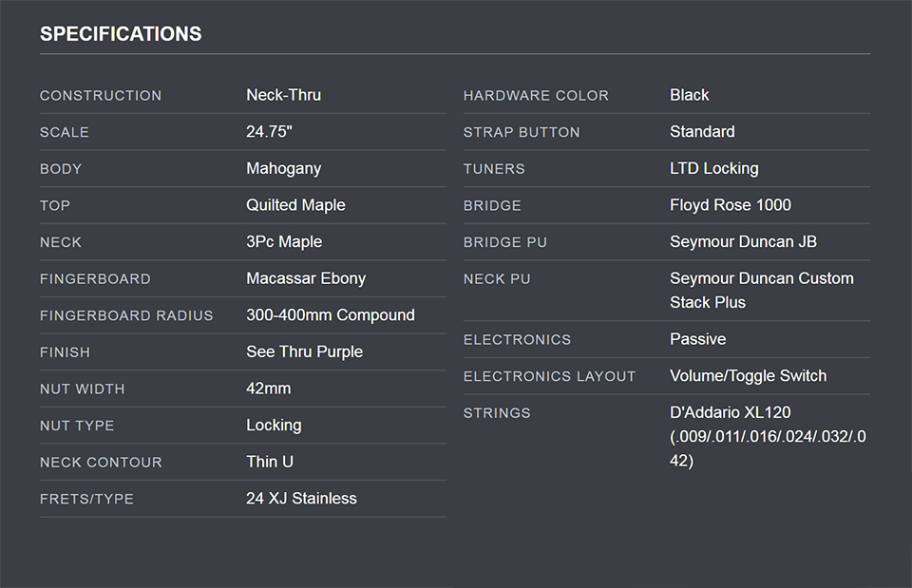The height and width of the screenshot is (588, 912).
Task: Click the Macassar Ebony fingerboard value
Action: (x=306, y=278)
